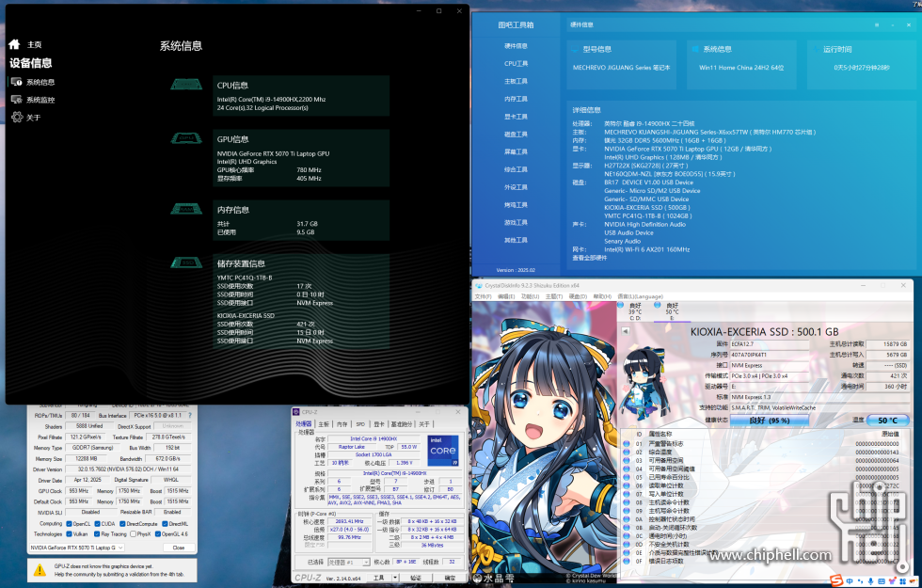Click the Windows logo beside 系统信息 card

(695, 49)
